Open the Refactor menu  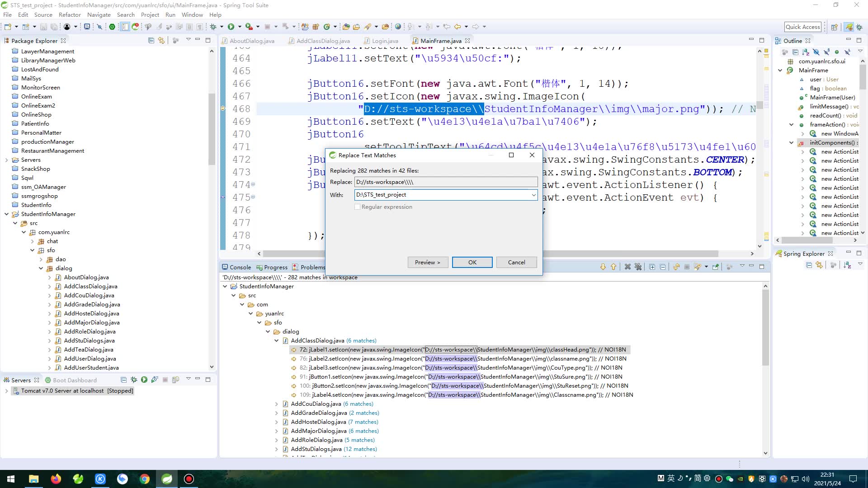70,14
